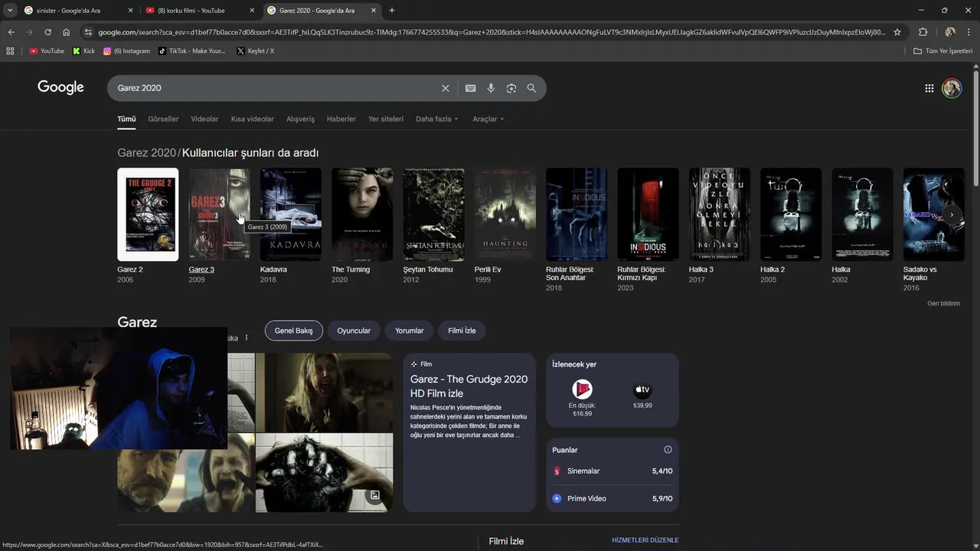
Task: Open the Kadavra poster thumbnail
Action: click(x=291, y=214)
